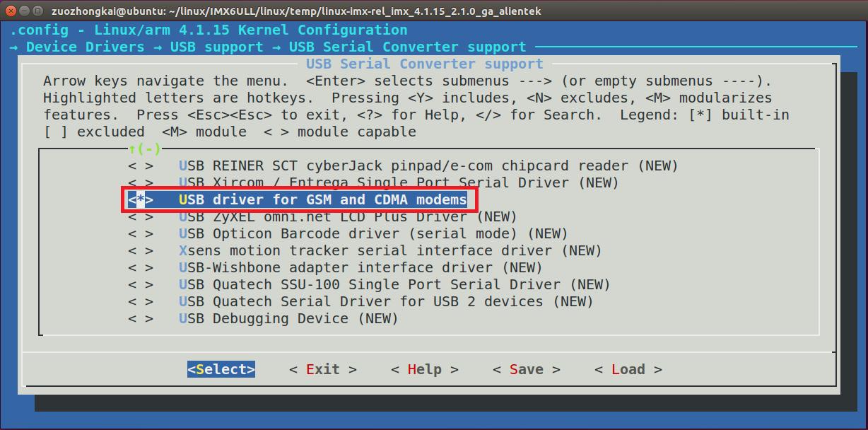868x430 pixels.
Task: Select USB-Wishbone adapter interface driver entry
Action: [360, 267]
